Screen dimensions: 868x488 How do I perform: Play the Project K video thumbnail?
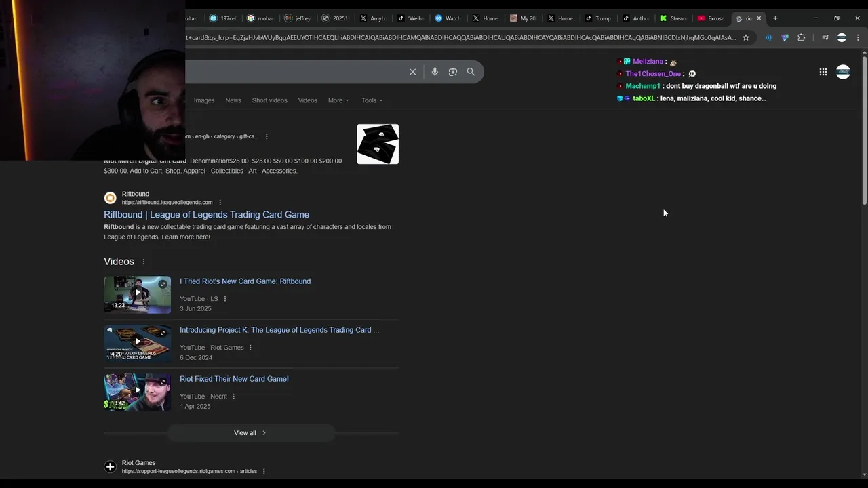pyautogui.click(x=137, y=343)
